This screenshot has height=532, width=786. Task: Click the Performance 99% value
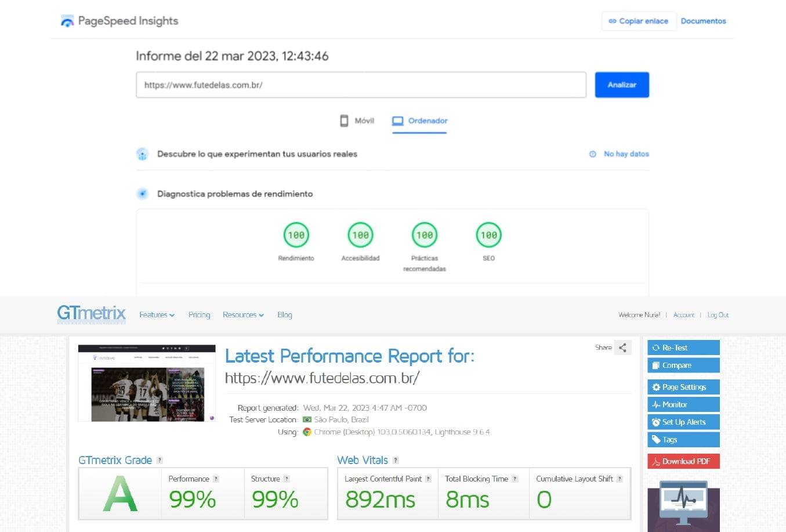192,500
